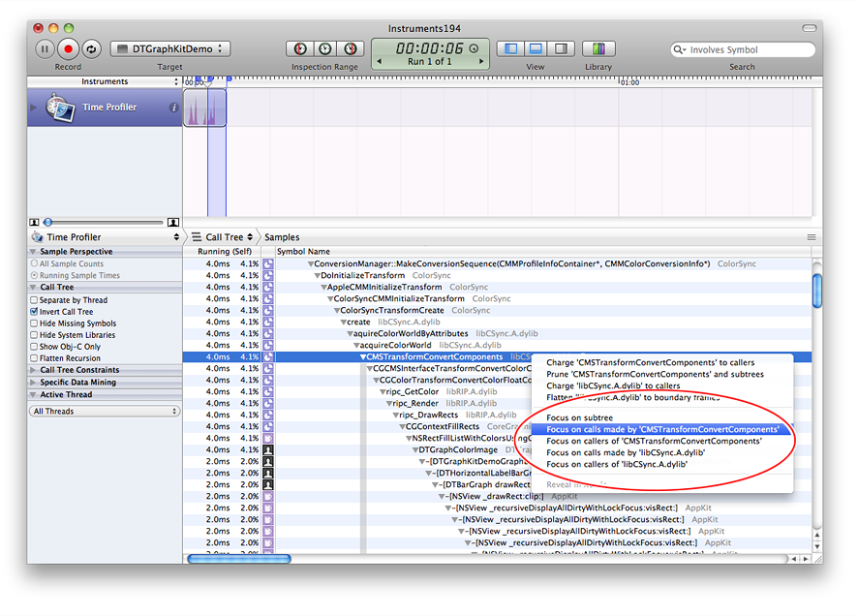The height and width of the screenshot is (616, 858).
Task: Click the red Record button
Action: point(68,48)
